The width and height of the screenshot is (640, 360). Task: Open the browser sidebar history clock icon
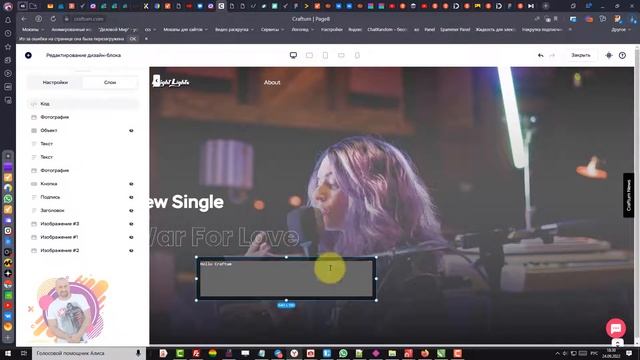click(8, 33)
